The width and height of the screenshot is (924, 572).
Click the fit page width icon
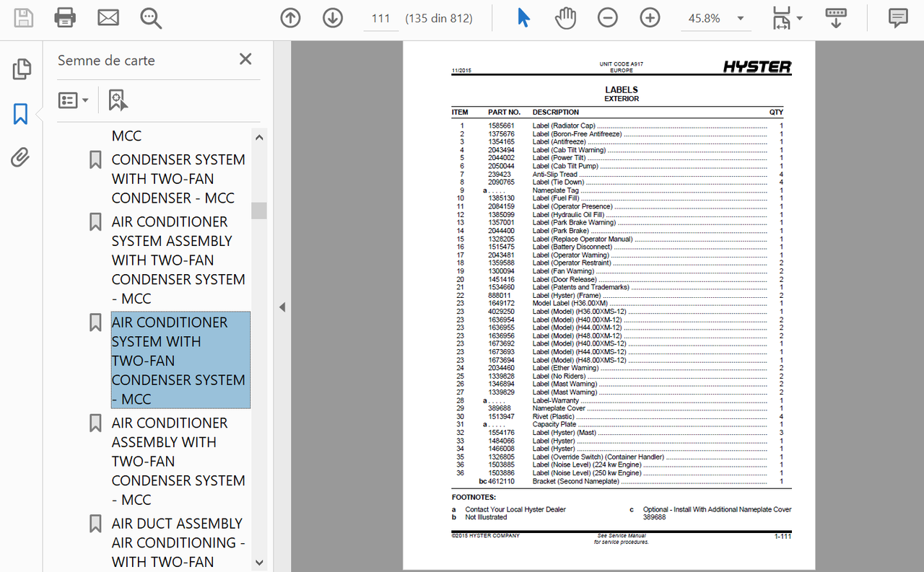click(782, 18)
